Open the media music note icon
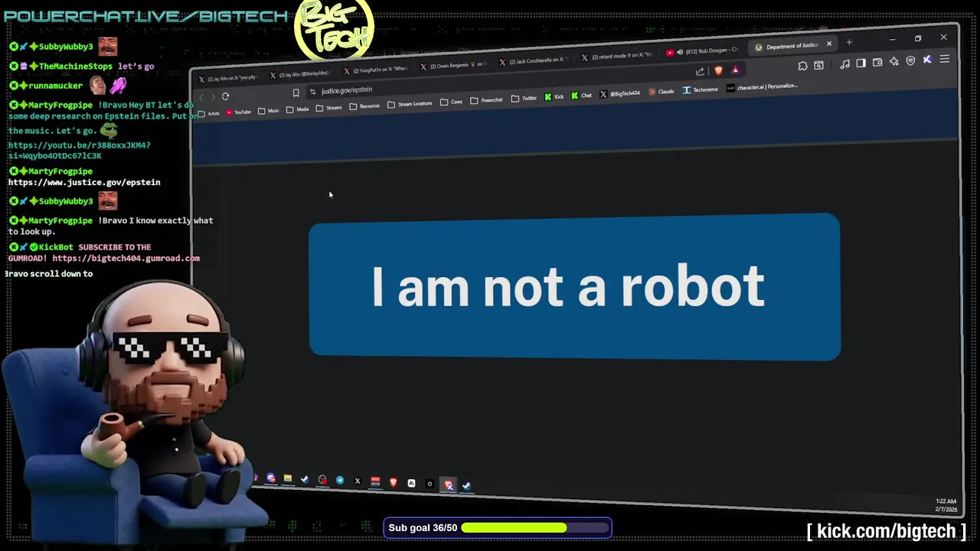This screenshot has width=980, height=551. pyautogui.click(x=844, y=64)
